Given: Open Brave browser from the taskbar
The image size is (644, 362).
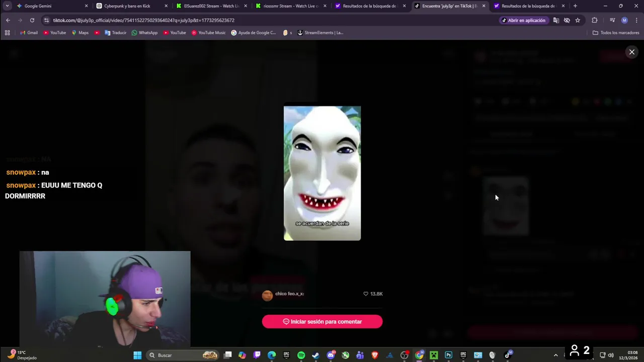Looking at the screenshot, I should [374, 355].
